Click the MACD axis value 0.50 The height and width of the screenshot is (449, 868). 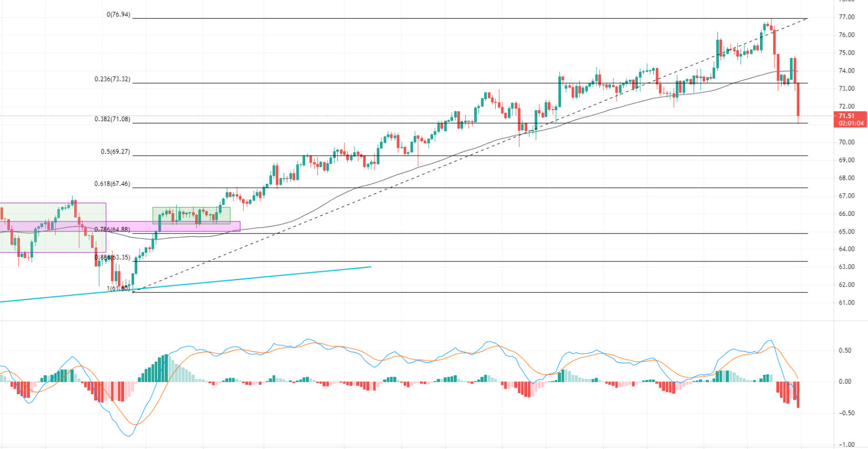845,350
